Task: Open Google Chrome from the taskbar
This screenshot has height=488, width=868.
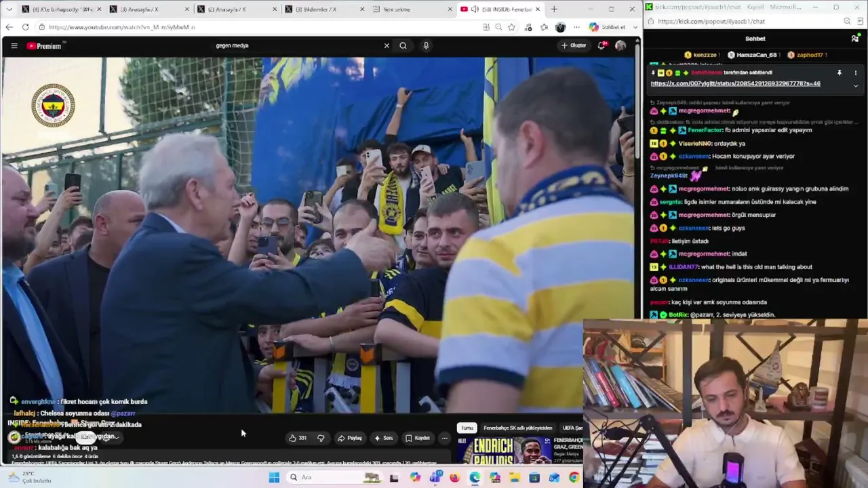Action: 574,478
